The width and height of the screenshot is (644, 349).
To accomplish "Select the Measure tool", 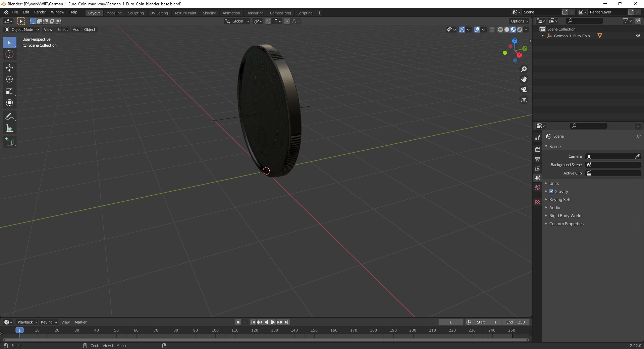I will 9,128.
